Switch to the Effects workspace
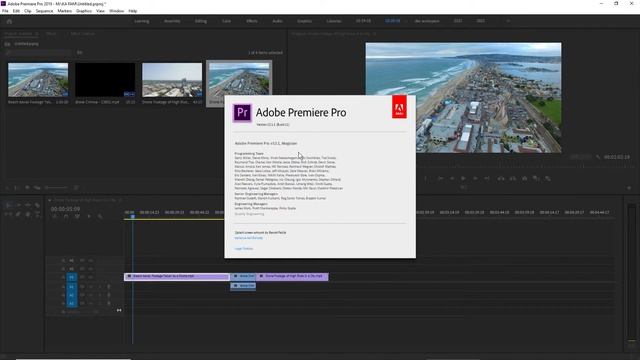Viewport: 640px width, 360px height. click(x=252, y=21)
